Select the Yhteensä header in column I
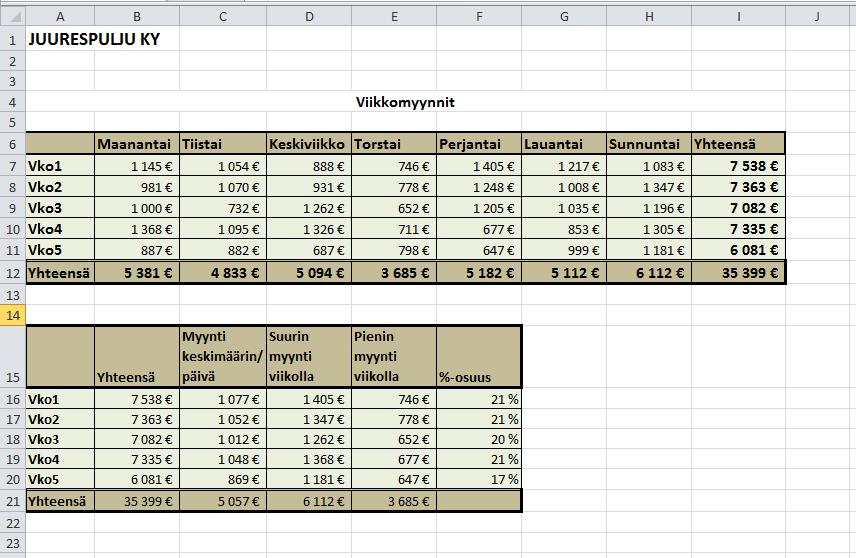Image resolution: width=856 pixels, height=558 pixels. [x=738, y=144]
